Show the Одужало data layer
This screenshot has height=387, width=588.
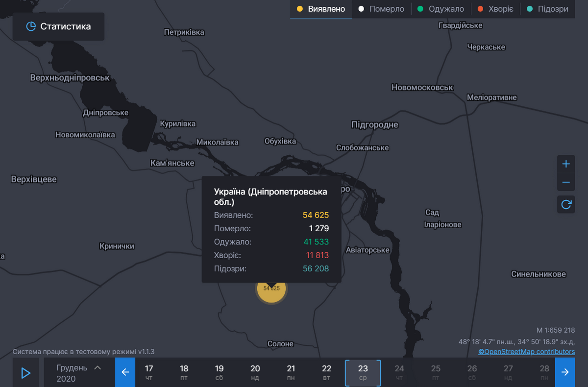(x=441, y=9)
